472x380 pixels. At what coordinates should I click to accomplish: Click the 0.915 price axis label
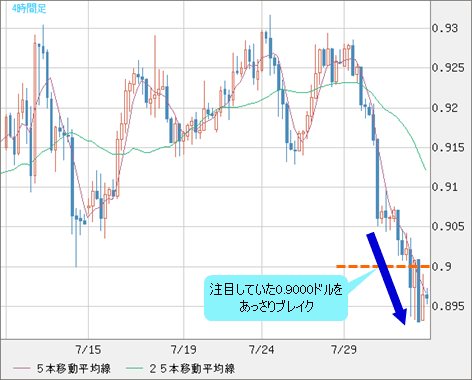448,147
